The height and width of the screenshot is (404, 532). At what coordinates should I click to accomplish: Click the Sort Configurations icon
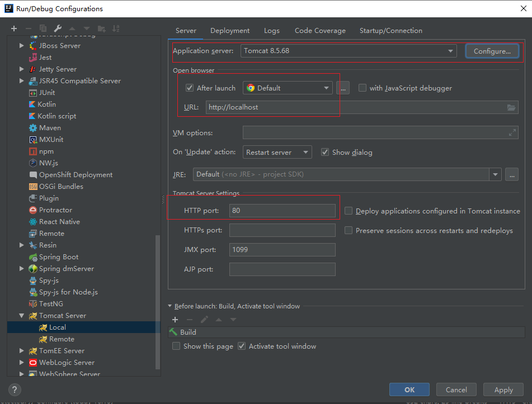[x=116, y=28]
